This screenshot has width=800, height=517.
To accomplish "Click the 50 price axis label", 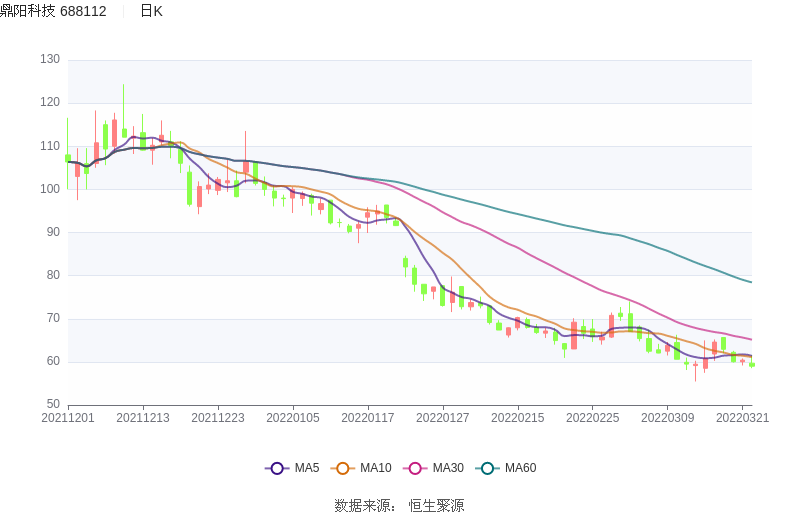I will pyautogui.click(x=53, y=405).
